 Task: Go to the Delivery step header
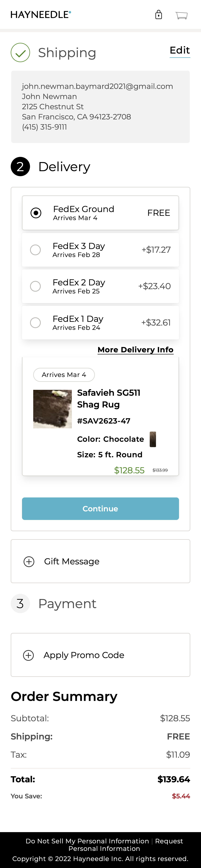click(64, 166)
